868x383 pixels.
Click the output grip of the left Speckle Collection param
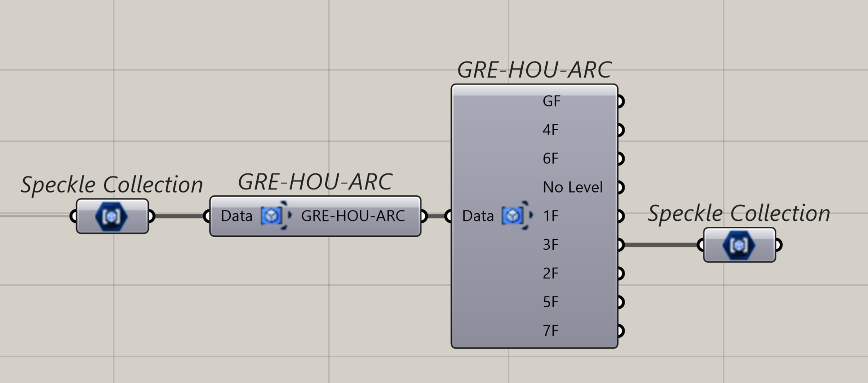pos(152,216)
